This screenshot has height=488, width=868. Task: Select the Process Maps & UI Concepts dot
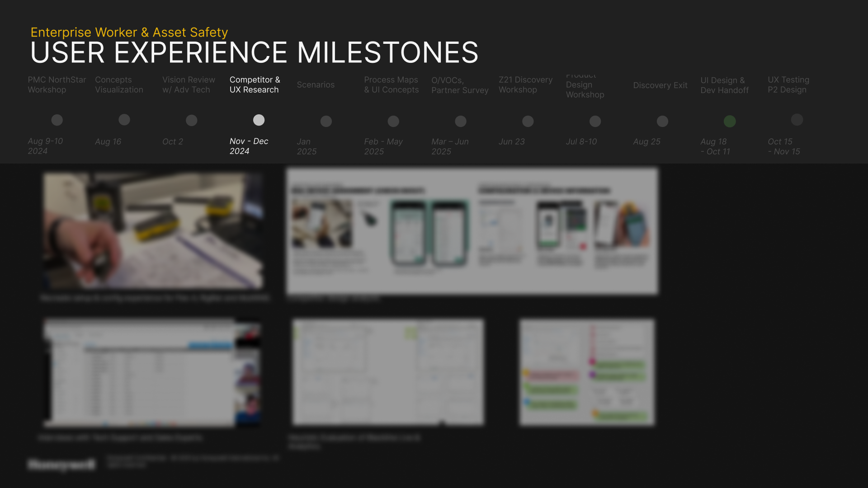[393, 122]
